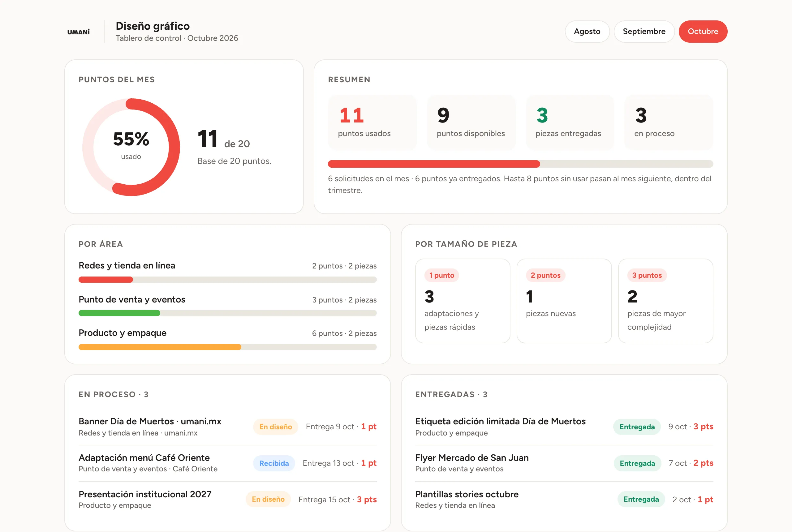Screen dimensions: 792x532
Task: Click the Entregada badge on Flyer row
Action: [x=637, y=463]
